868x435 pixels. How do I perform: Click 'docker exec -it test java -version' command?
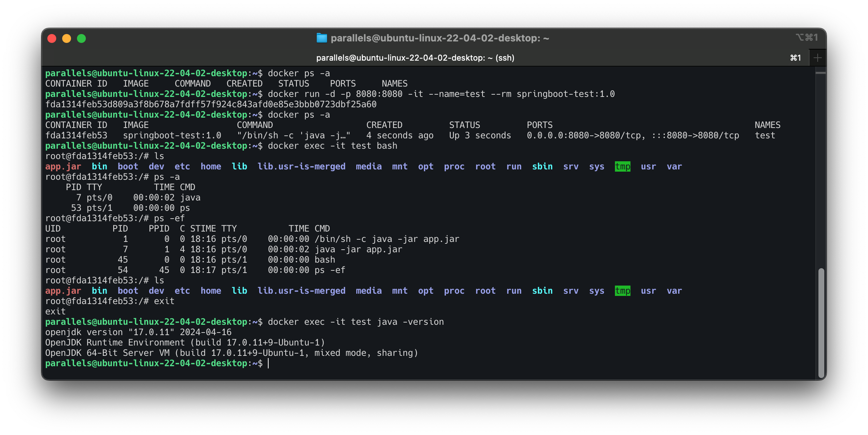click(x=356, y=322)
